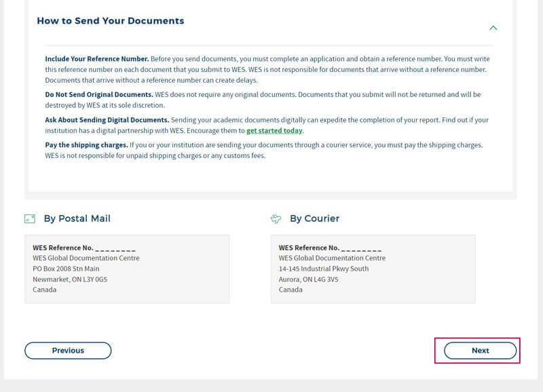This screenshot has width=543, height=392.
Task: Click the 'Do Not Send Original Documents.' text
Action: click(99, 94)
